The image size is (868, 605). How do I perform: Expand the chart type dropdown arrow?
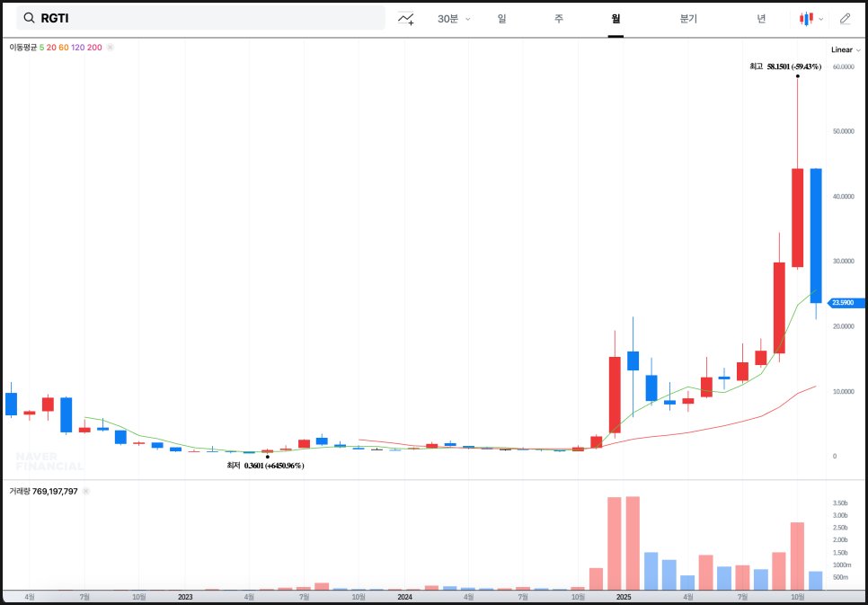point(821,18)
